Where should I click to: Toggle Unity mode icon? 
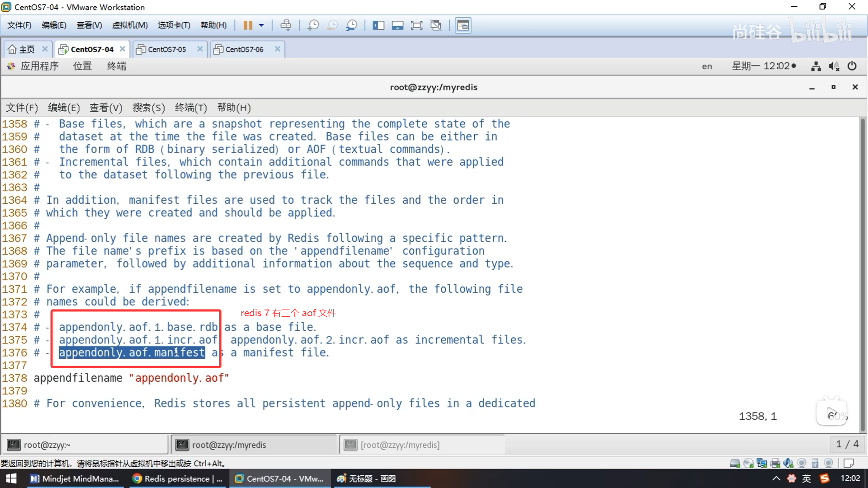[436, 25]
